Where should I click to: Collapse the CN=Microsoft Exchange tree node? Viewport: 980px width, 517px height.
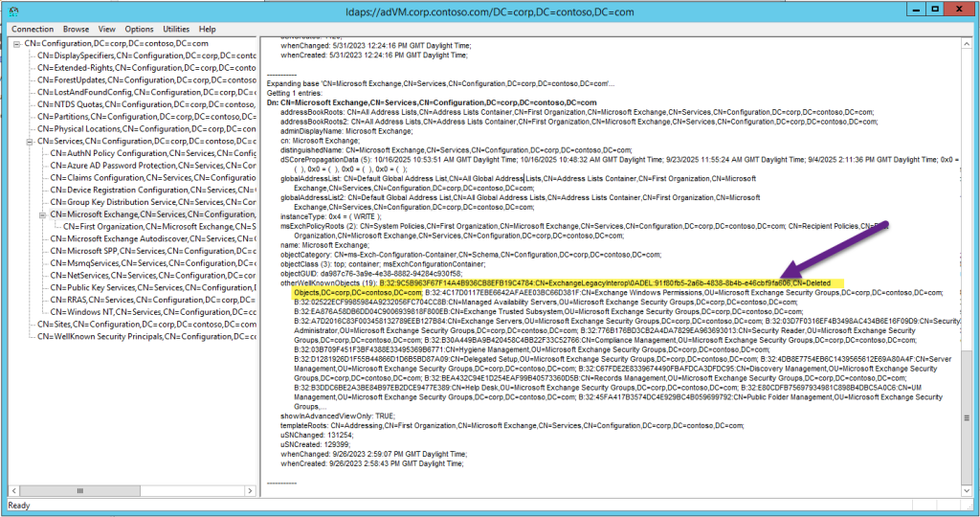coord(41,215)
